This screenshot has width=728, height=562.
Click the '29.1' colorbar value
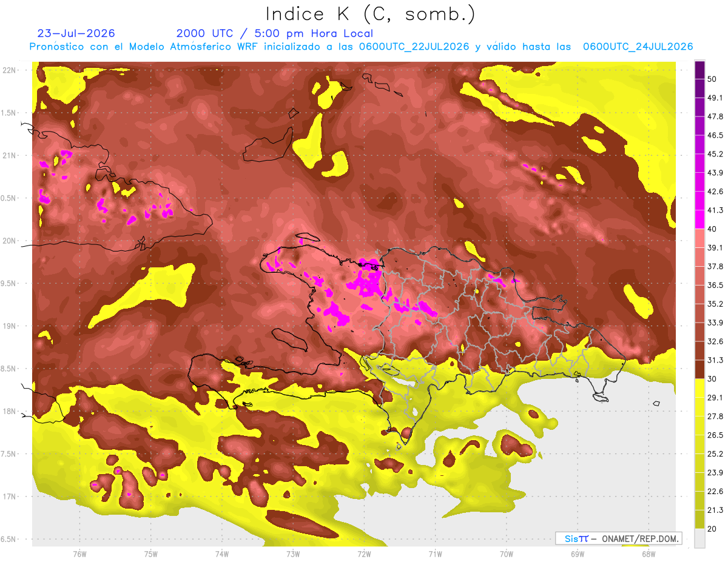click(715, 397)
